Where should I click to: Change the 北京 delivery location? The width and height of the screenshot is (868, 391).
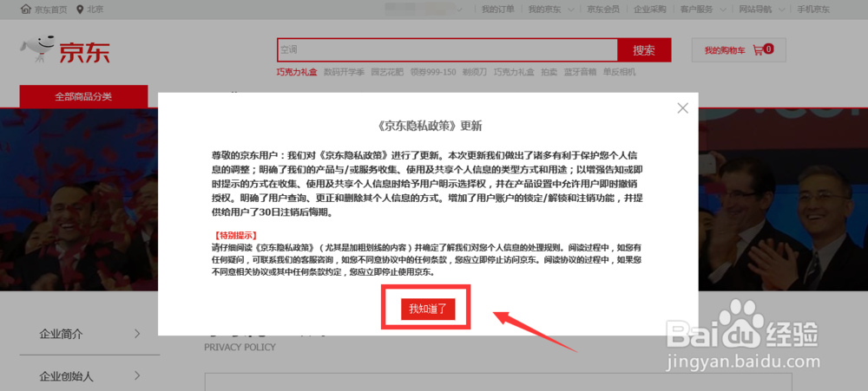[95, 10]
